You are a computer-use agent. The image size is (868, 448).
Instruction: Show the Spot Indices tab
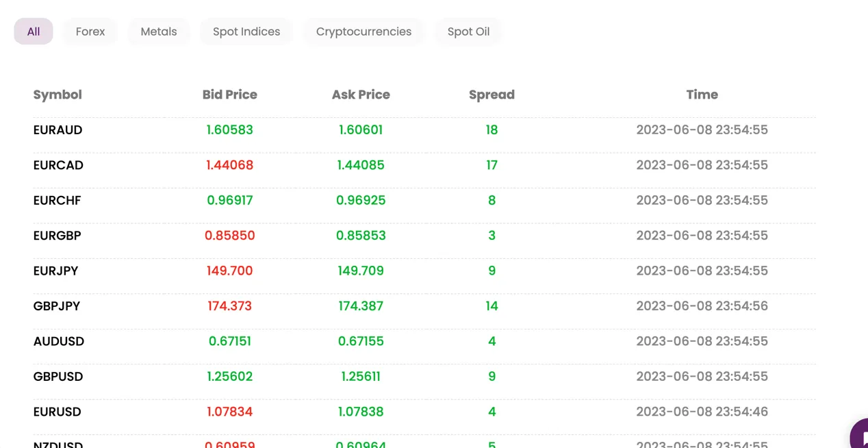coord(246,32)
